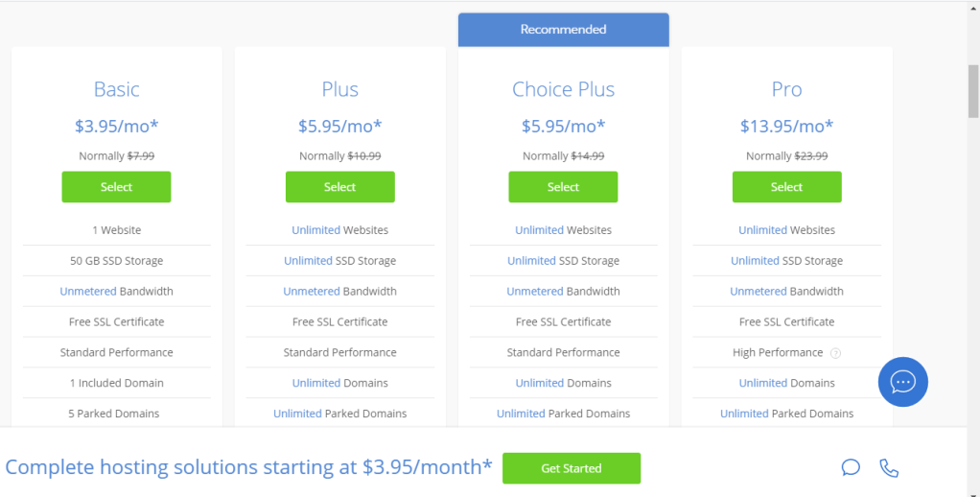The image size is (980, 497).
Task: Pick the Pro plan Select button
Action: coord(786,187)
